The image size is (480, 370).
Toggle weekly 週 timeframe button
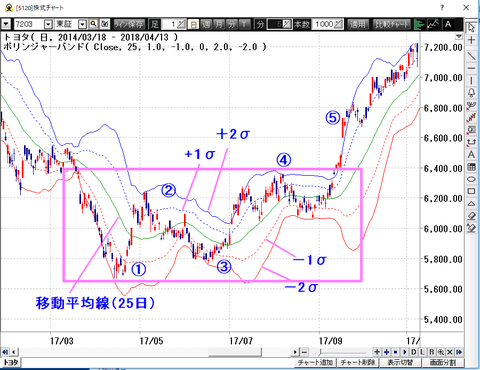(x=206, y=24)
